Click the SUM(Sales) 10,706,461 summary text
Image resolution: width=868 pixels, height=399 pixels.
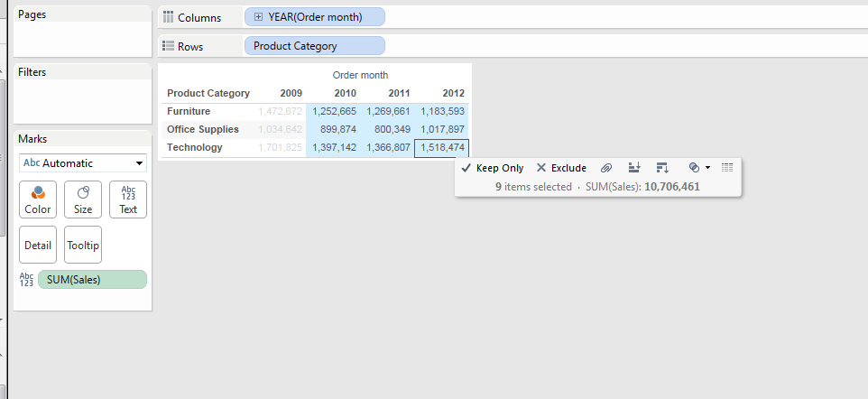coord(642,187)
